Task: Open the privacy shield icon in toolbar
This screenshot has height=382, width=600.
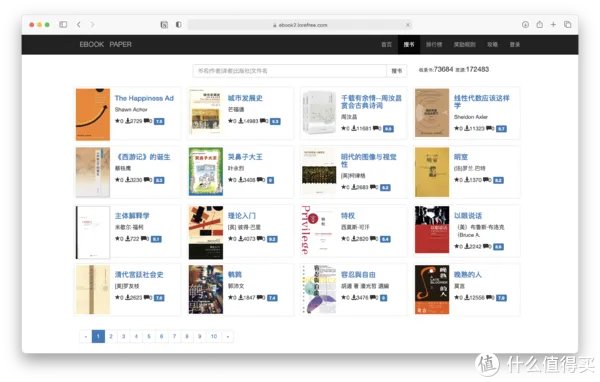Action: point(178,24)
